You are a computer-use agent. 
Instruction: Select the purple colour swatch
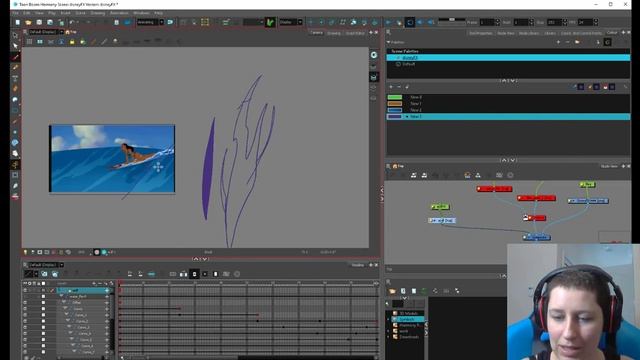point(395,117)
